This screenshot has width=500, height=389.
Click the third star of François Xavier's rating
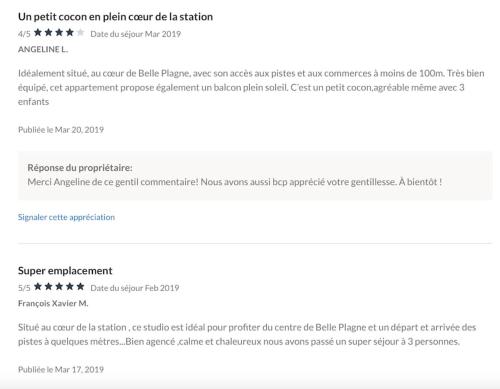[59, 287]
